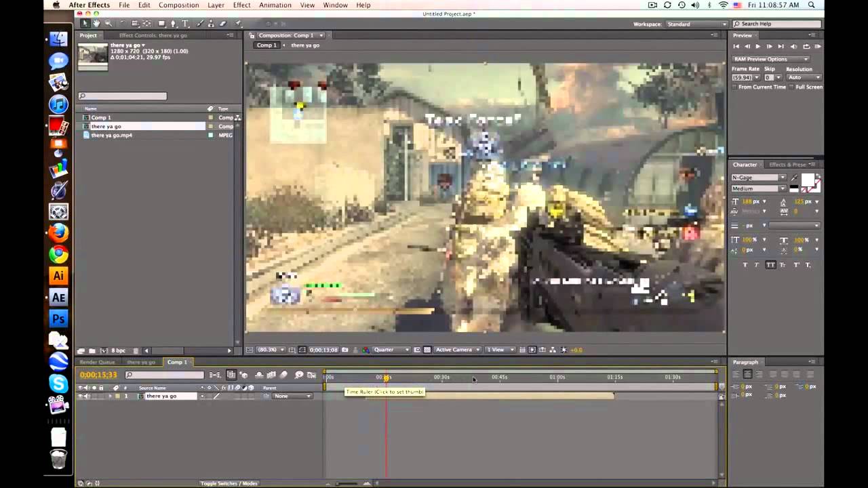
Task: Toggle Faux Italic text style button
Action: point(757,265)
